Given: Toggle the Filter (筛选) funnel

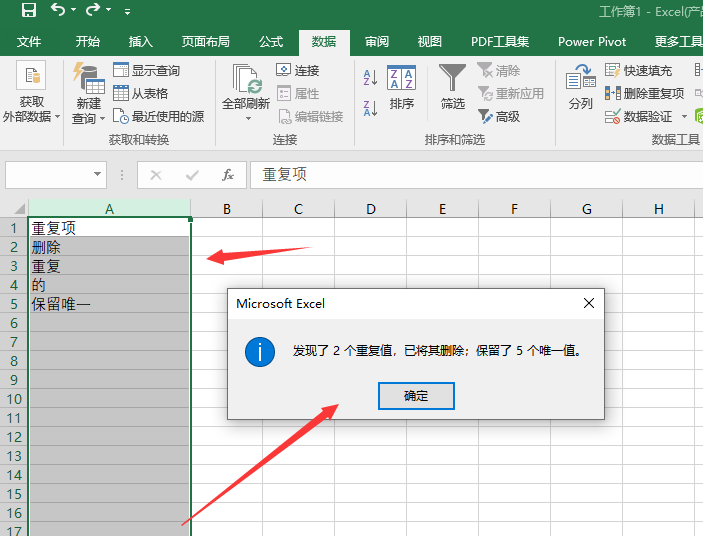Looking at the screenshot, I should pos(452,88).
